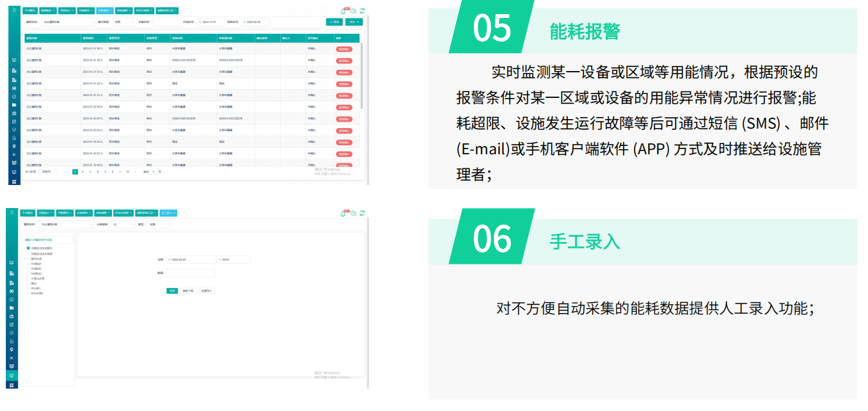Open the end date picker on alarm list screen
Image resolution: width=868 pixels, height=411 pixels.
[x=255, y=22]
